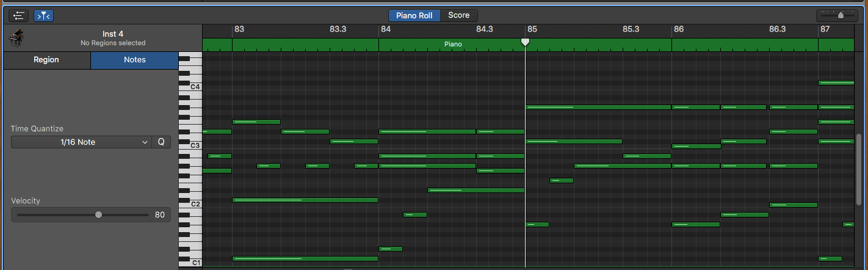
Task: Click bar 87 in the ruler
Action: pos(825,29)
